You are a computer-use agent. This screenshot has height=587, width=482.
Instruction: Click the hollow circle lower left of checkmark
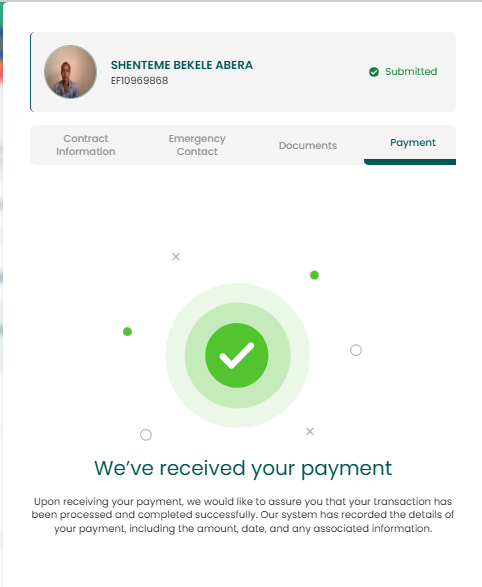click(x=146, y=435)
